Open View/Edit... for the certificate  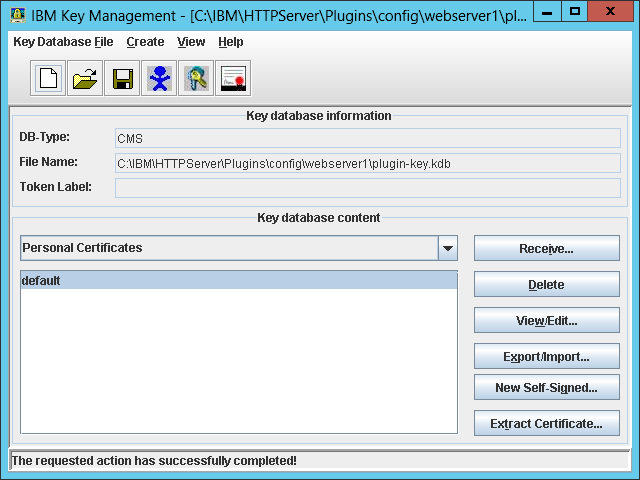tap(546, 321)
